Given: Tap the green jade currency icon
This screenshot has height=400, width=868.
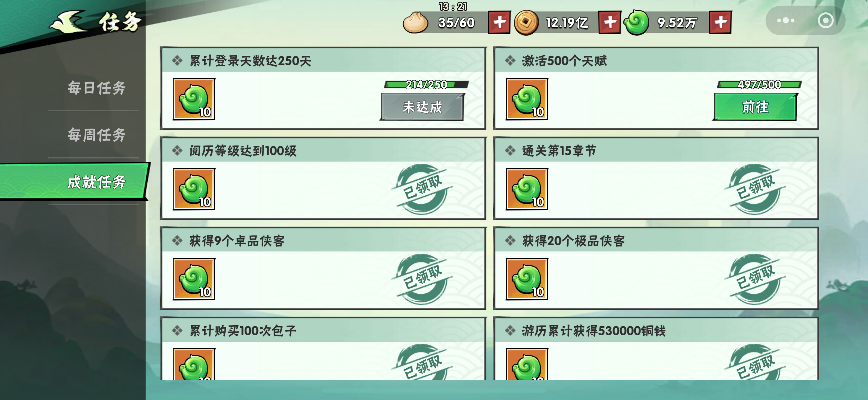Looking at the screenshot, I should point(636,23).
